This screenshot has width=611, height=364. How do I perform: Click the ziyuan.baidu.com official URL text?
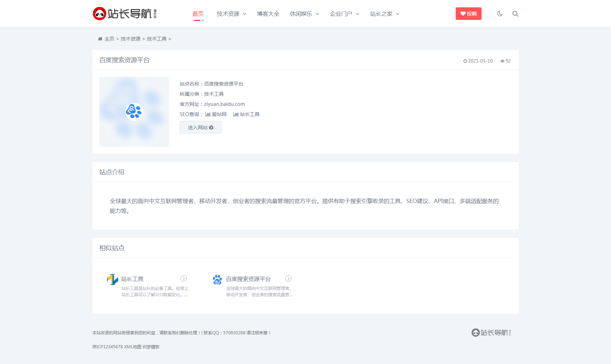pyautogui.click(x=225, y=104)
